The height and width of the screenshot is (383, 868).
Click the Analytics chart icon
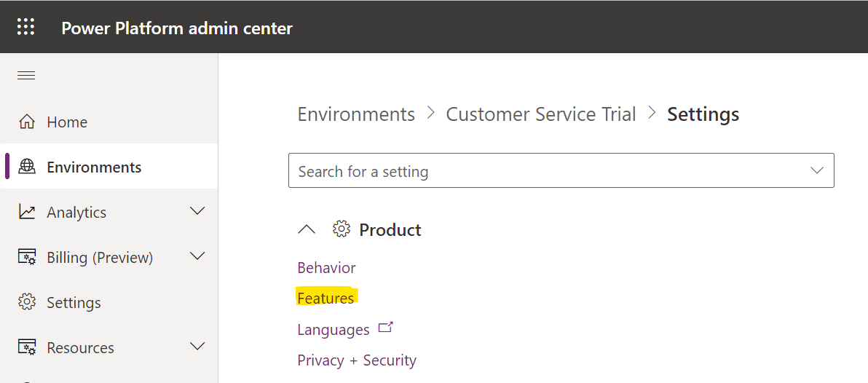click(26, 212)
